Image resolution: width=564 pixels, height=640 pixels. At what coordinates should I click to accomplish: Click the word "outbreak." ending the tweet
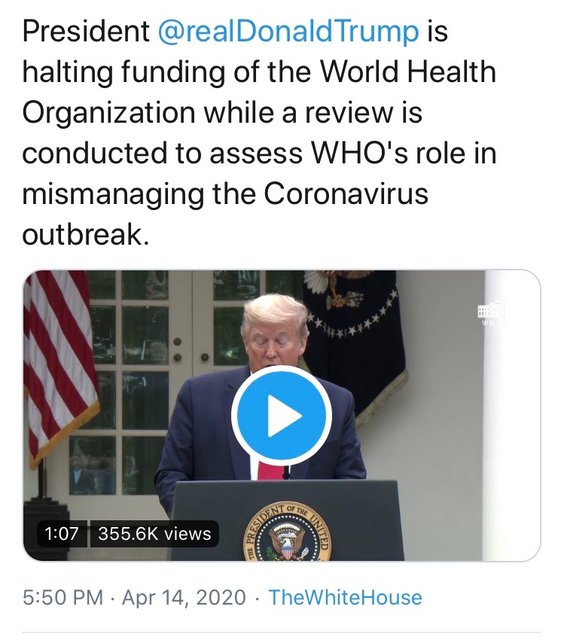(x=86, y=235)
